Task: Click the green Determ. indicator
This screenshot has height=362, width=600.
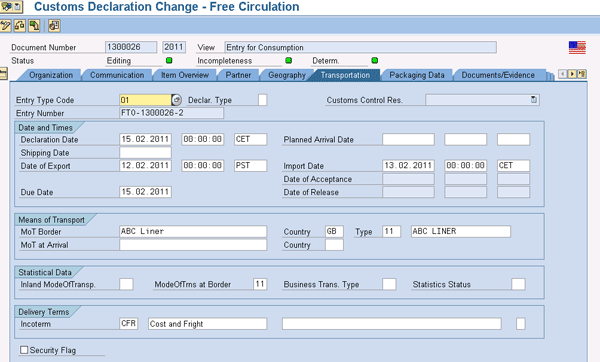Action: point(375,60)
